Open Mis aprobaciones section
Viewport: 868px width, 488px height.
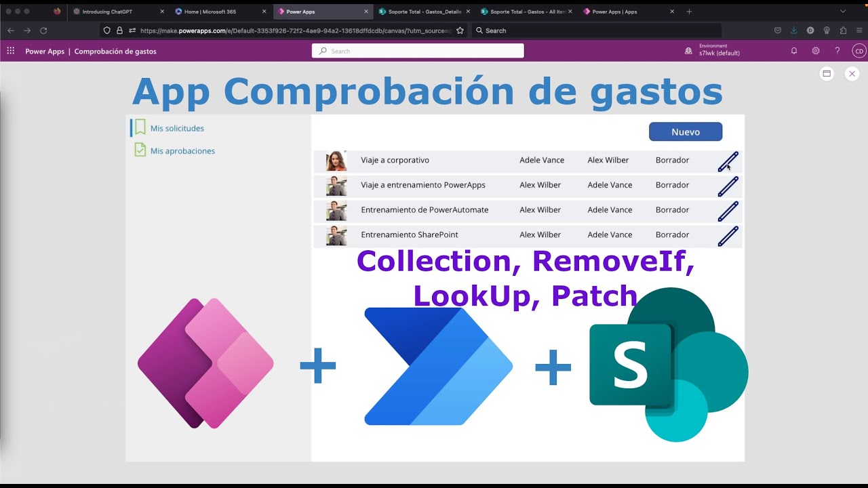coord(182,151)
